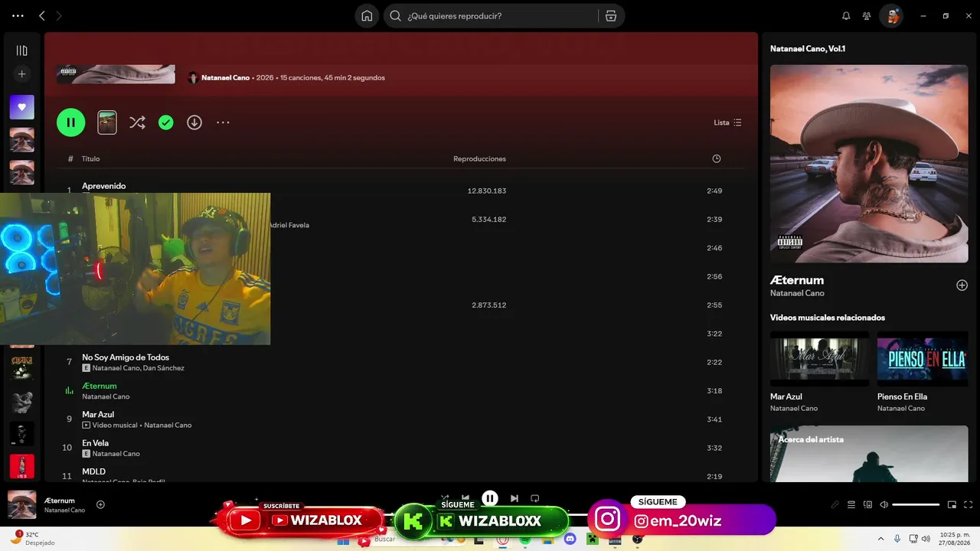Enter full screen mode
Screen dimensions: 980x551
click(x=968, y=505)
